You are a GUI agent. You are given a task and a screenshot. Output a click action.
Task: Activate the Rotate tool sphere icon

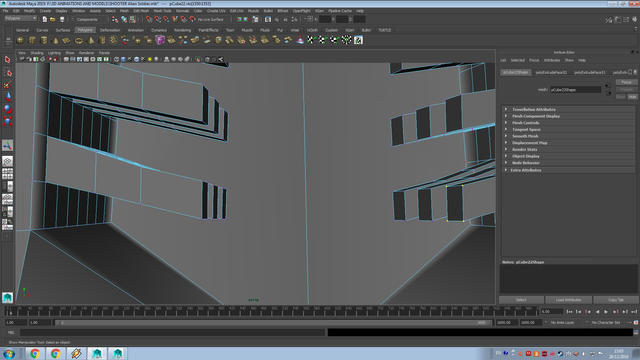click(x=7, y=109)
